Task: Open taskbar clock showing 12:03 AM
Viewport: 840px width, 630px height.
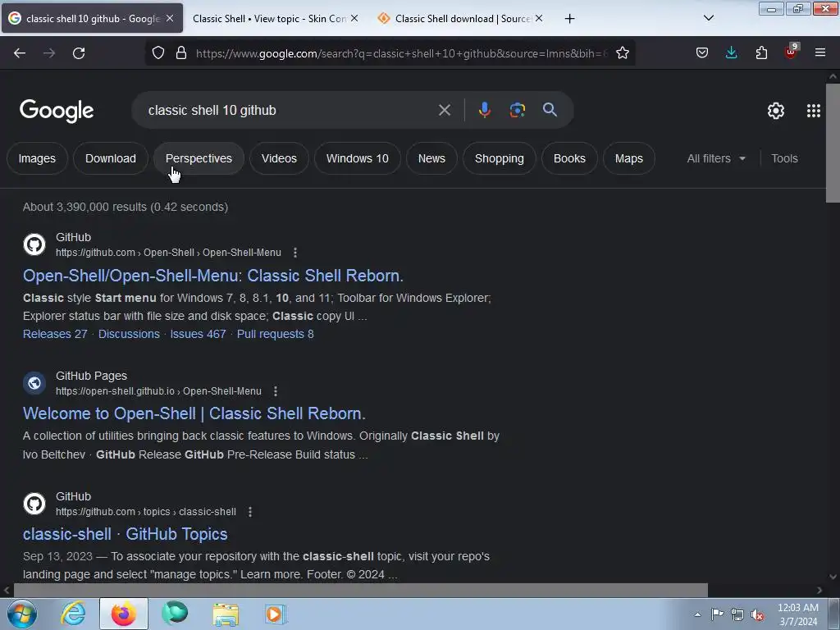Action: 798,614
